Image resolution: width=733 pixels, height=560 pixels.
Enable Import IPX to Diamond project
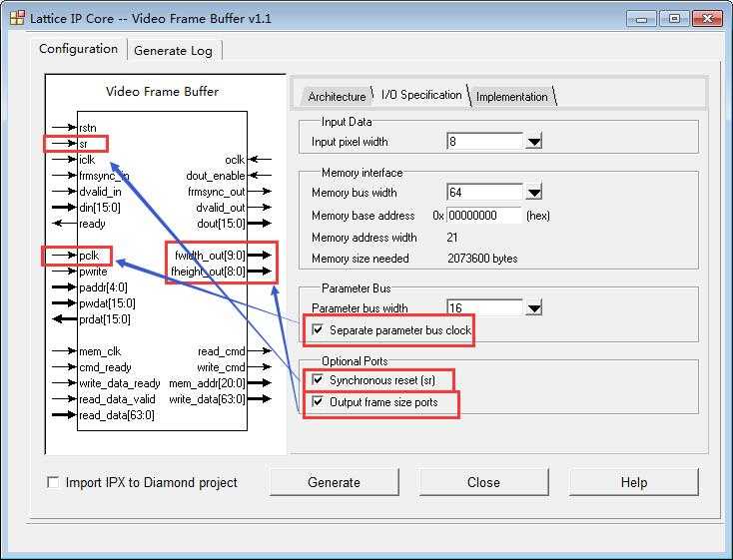click(53, 482)
